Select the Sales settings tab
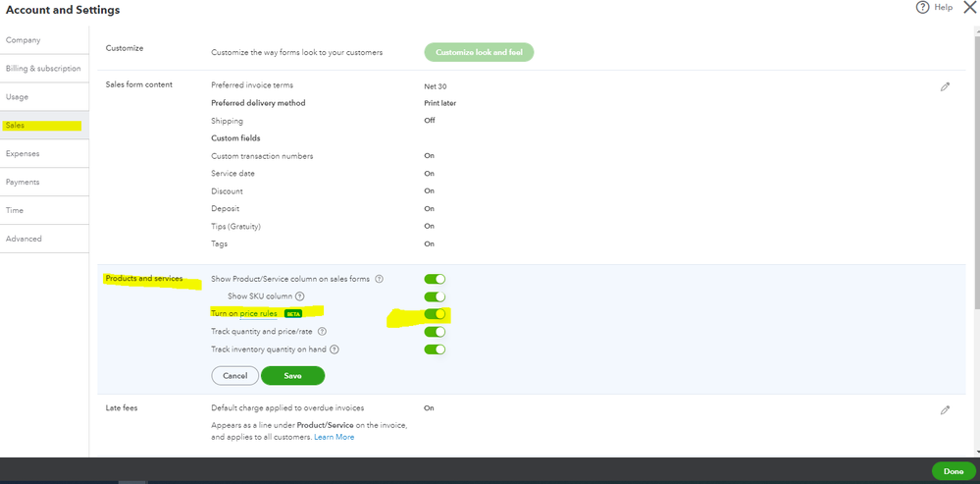This screenshot has height=484, width=980. click(x=44, y=126)
